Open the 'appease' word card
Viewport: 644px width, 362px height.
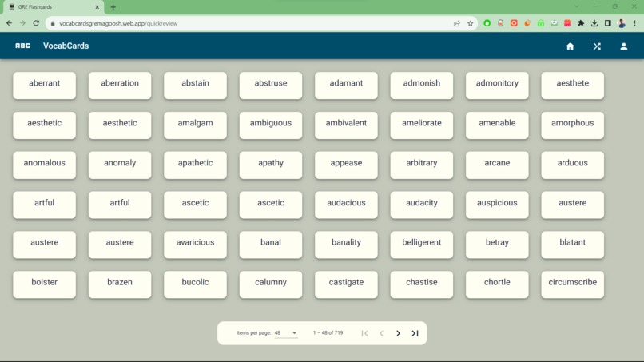coord(346,165)
